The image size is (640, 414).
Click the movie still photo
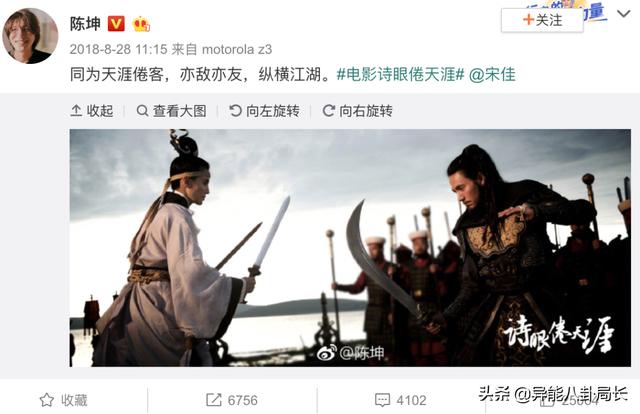[350, 248]
